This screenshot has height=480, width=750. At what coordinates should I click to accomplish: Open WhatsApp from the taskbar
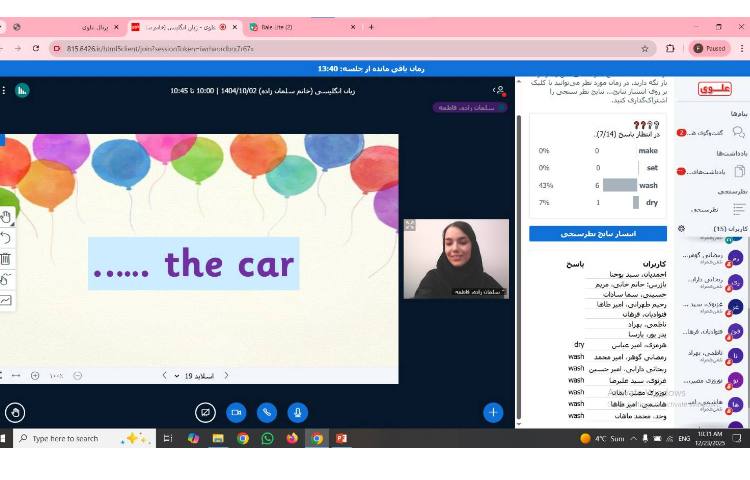pos(267,438)
